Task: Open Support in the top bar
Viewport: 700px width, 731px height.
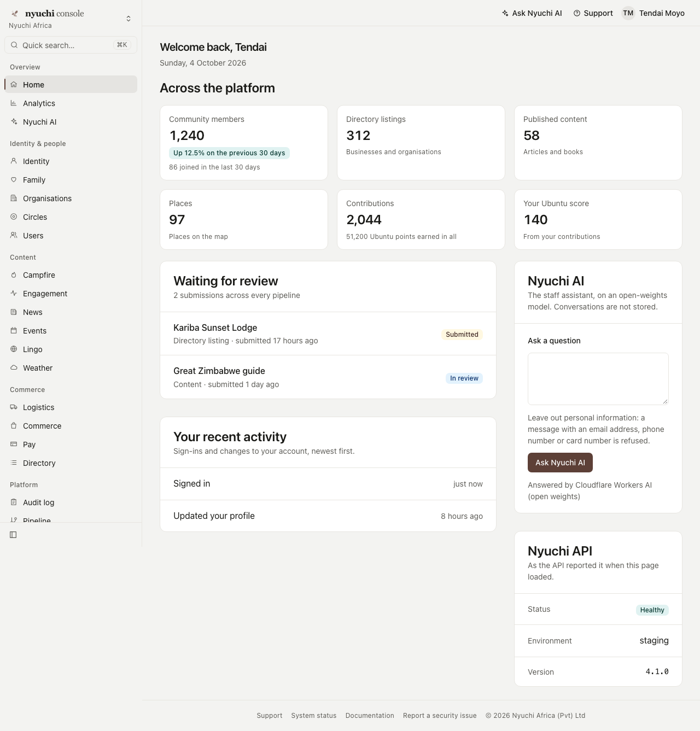Action: coord(593,13)
